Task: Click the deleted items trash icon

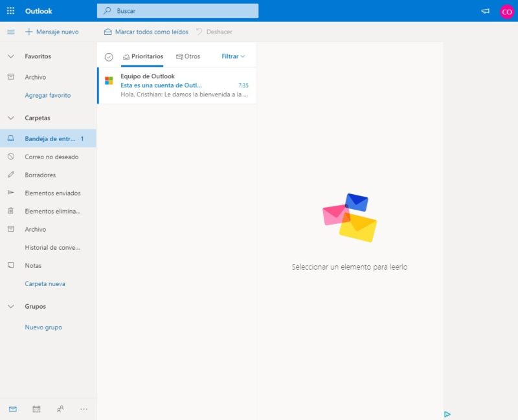Action: (11, 211)
